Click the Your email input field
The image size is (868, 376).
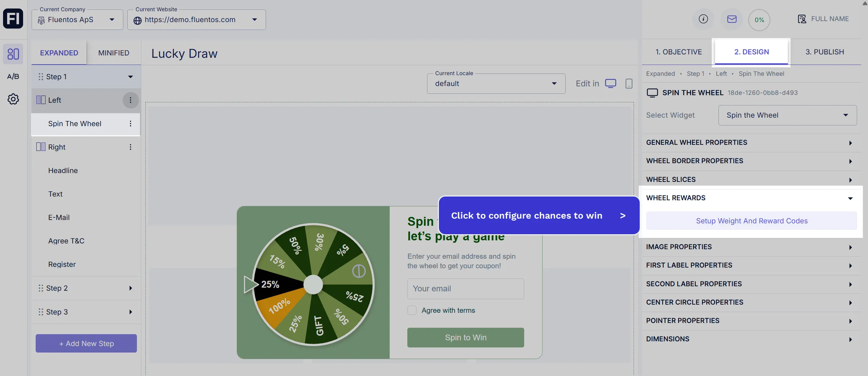coord(465,289)
